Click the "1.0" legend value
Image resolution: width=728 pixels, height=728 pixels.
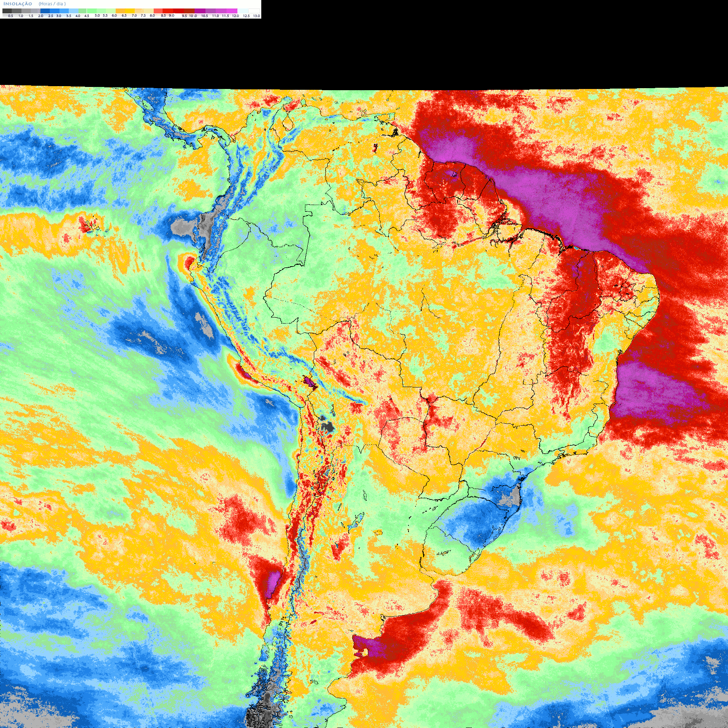click(x=21, y=16)
